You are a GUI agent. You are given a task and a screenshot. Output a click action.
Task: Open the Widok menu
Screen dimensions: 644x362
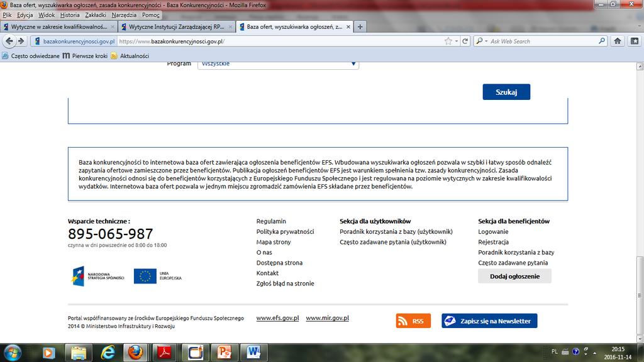tap(47, 15)
